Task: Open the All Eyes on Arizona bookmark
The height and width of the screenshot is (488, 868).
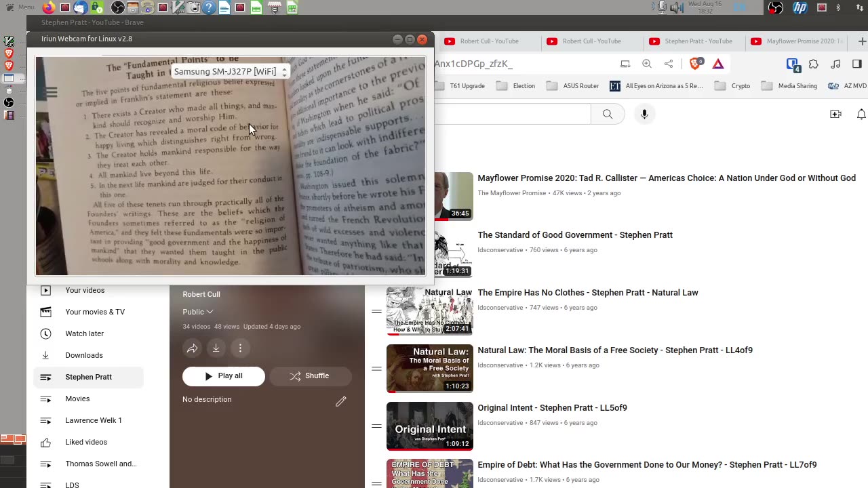Action: [656, 86]
